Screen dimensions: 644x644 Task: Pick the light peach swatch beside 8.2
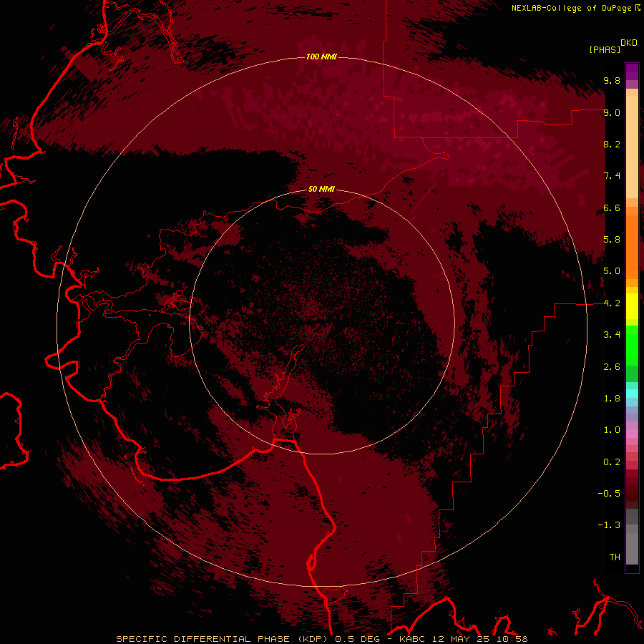(x=632, y=147)
